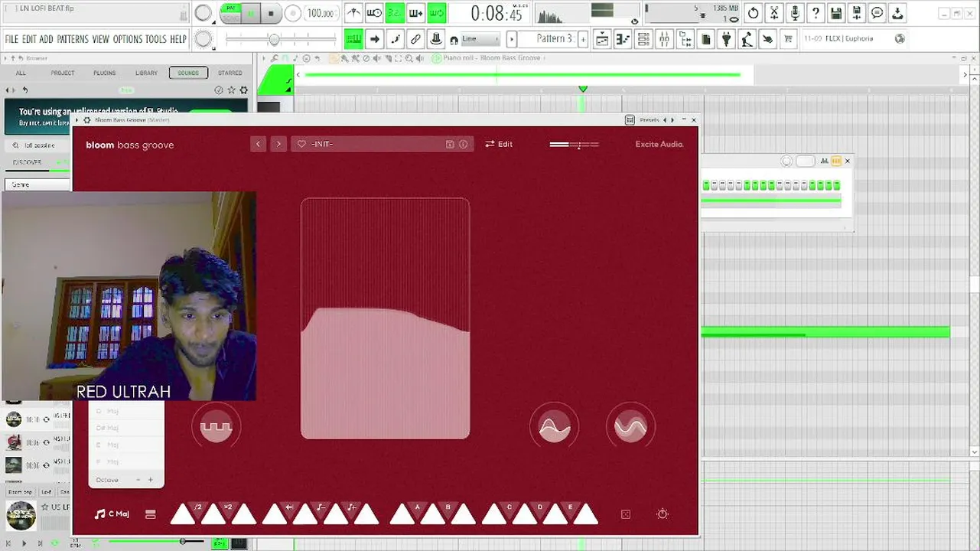Click the typing keyboard to piano icon
980x551 pixels.
click(353, 39)
